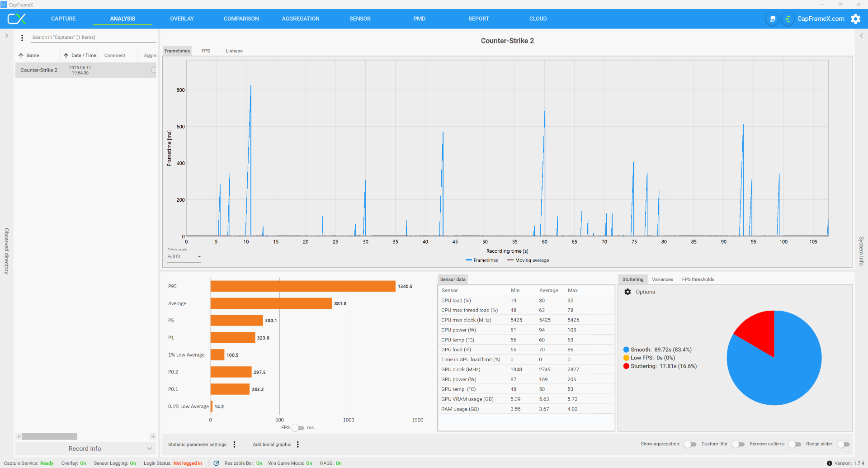This screenshot has height=468, width=868.
Task: Open the CapFrameX.com link
Action: coord(821,19)
